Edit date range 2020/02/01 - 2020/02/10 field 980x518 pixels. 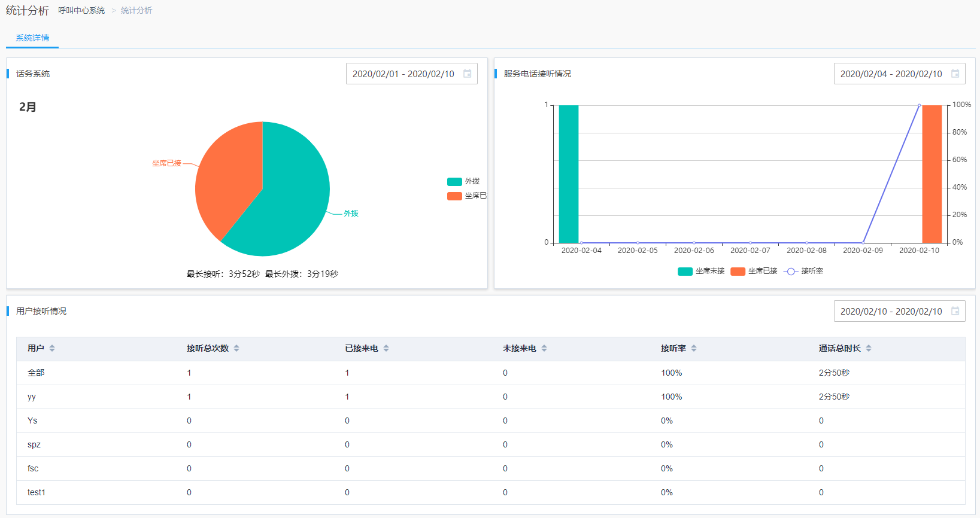click(412, 74)
